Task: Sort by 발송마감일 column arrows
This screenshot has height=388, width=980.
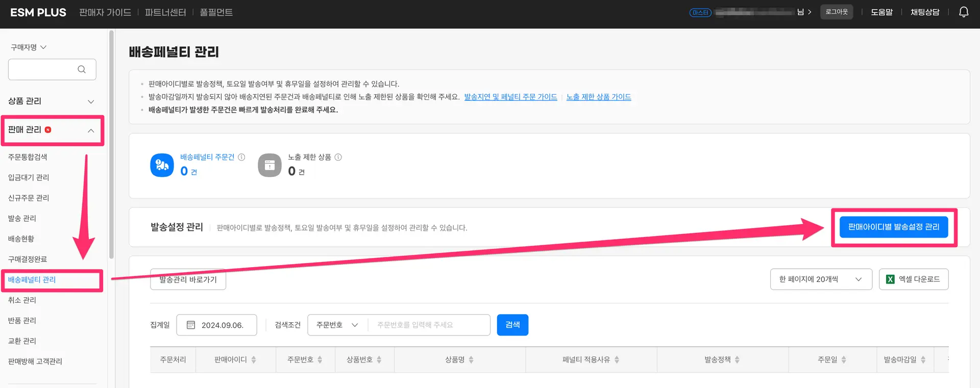Action: coord(923,359)
